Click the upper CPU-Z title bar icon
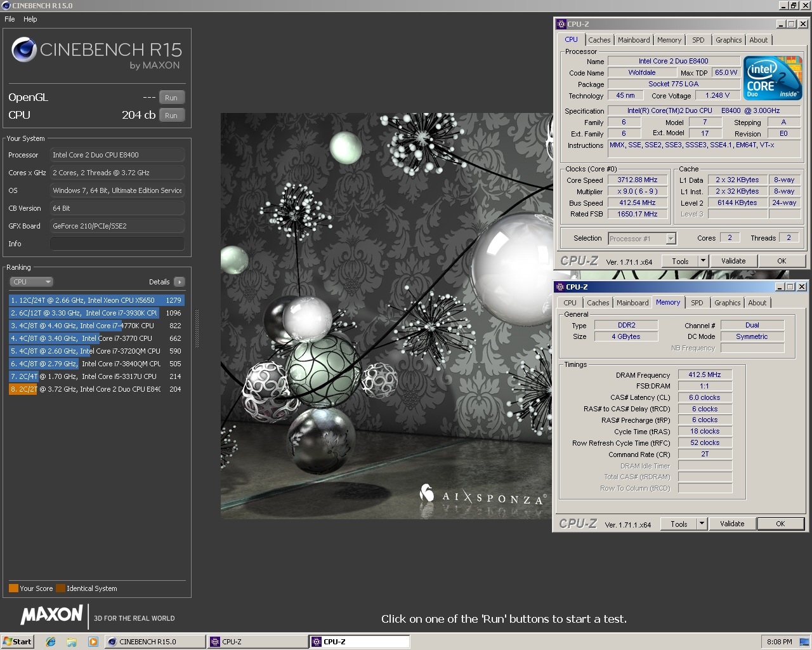Screen dimensions: 812x650 pyautogui.click(x=561, y=24)
